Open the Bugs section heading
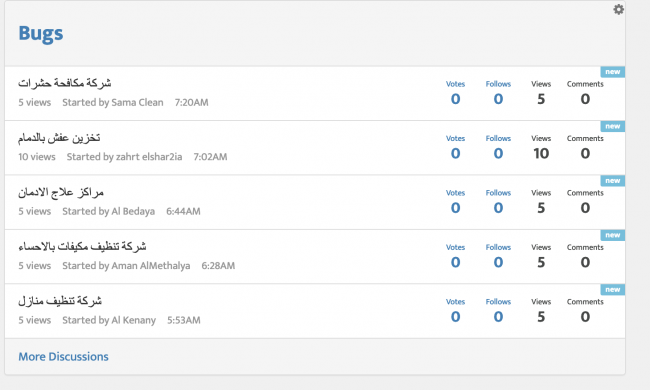Screen dimensions: 650x390 click(41, 33)
